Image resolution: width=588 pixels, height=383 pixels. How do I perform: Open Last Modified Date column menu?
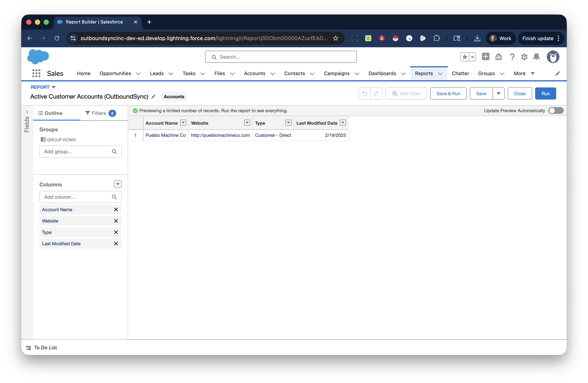[x=343, y=123]
